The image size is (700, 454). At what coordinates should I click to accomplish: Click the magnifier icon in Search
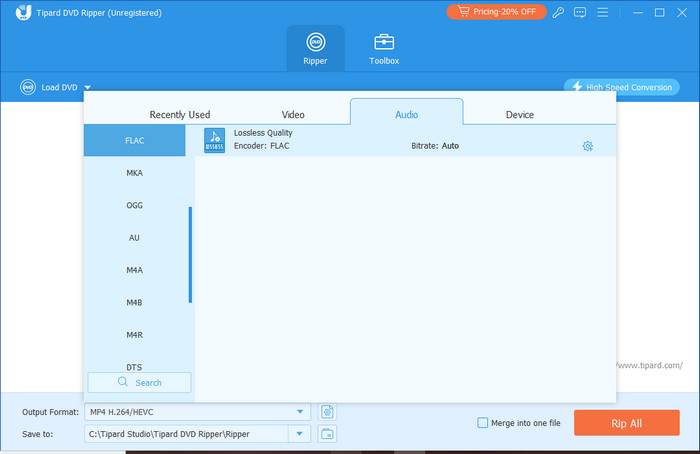pyautogui.click(x=123, y=382)
